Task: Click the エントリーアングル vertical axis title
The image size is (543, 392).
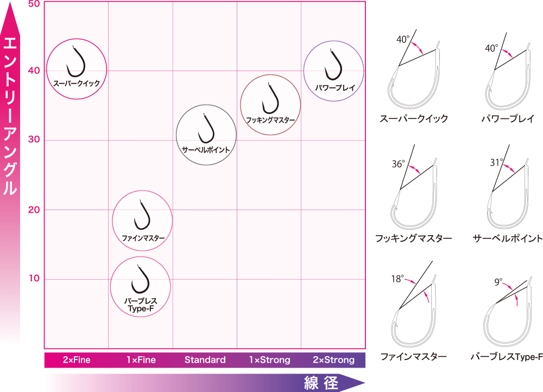Action: [x=10, y=116]
